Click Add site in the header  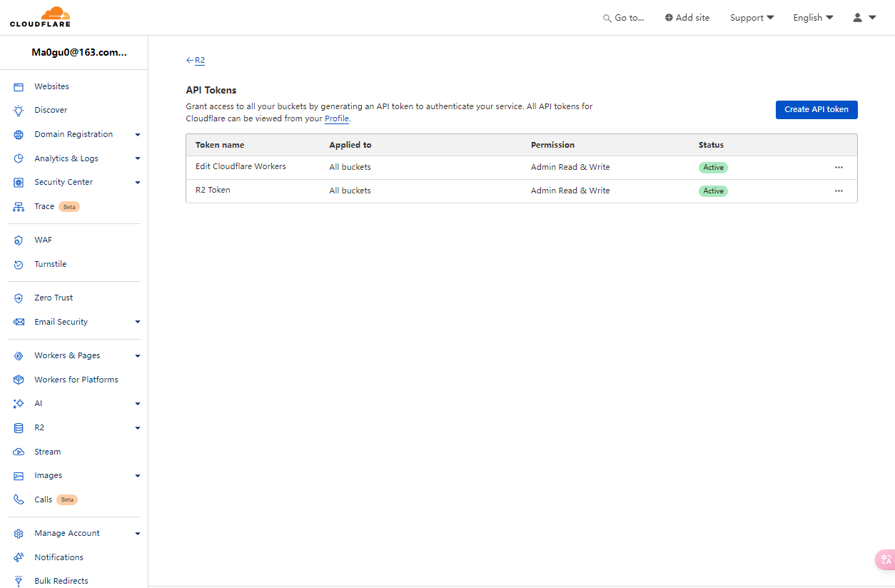click(687, 18)
